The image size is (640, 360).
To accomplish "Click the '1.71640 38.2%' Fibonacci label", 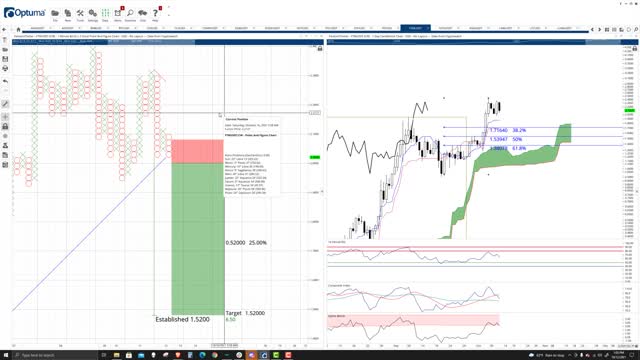I will click(x=508, y=130).
